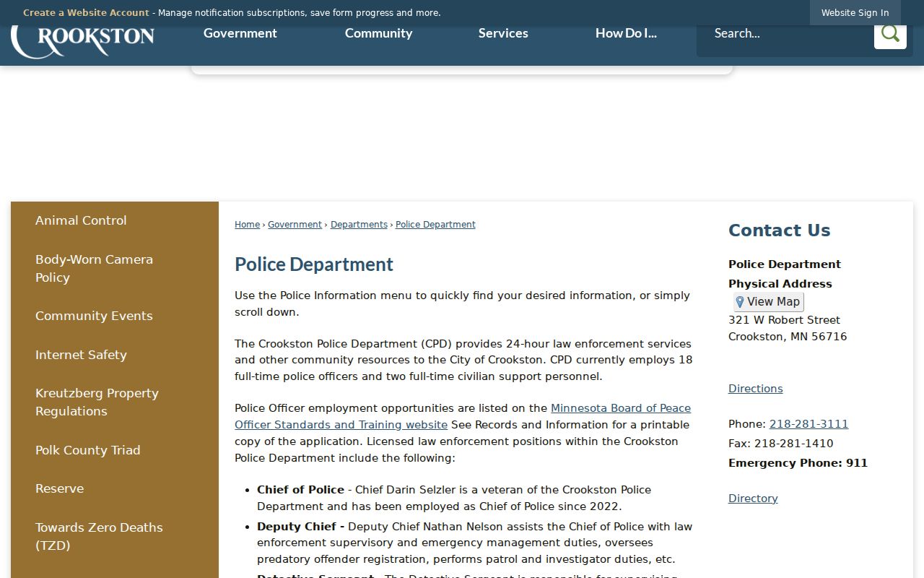Click the Crookston, MN 56716 text
Viewport: 924px width, 578px height.
[x=788, y=337]
